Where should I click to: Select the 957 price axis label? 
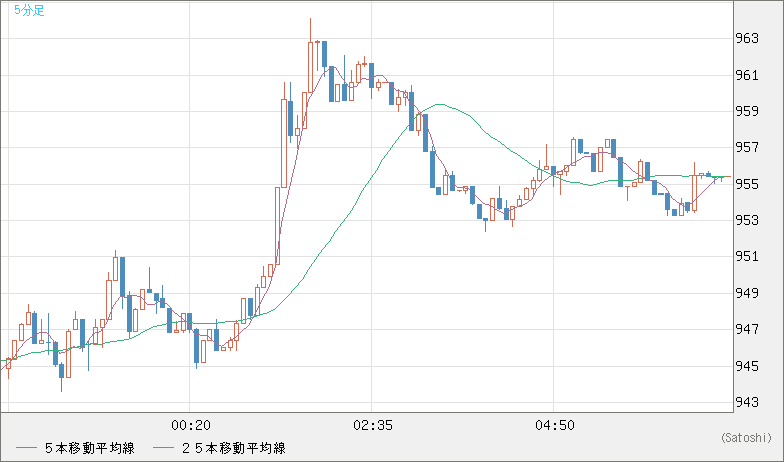747,148
